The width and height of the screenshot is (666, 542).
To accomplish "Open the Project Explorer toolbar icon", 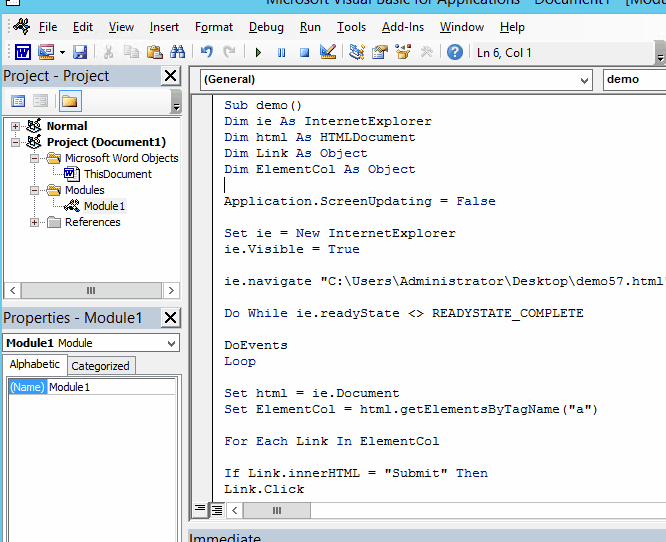I will click(x=356, y=52).
